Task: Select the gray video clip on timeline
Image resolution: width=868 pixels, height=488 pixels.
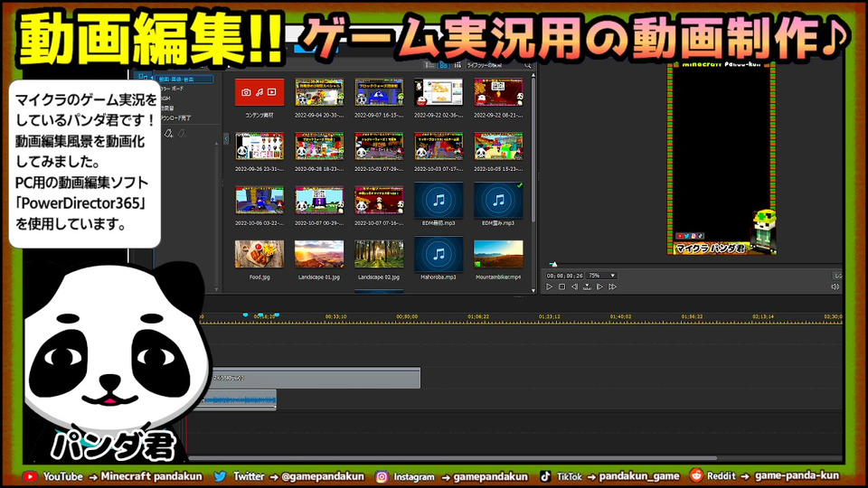Action: click(x=316, y=378)
